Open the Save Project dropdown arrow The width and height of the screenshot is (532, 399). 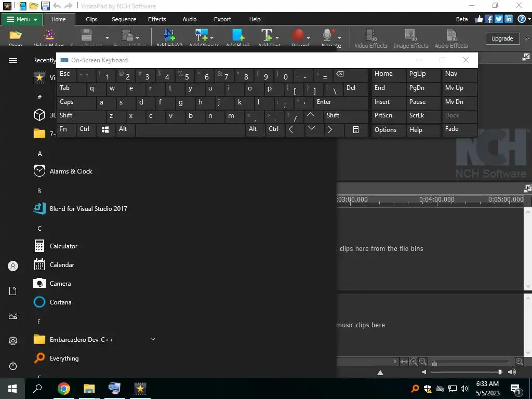[x=107, y=37]
